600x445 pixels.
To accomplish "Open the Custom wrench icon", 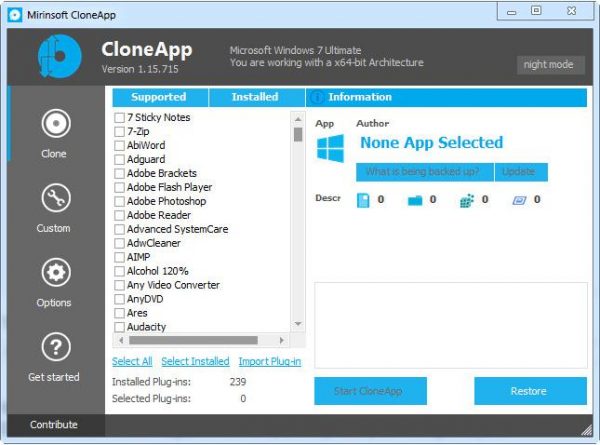I will pyautogui.click(x=56, y=198).
